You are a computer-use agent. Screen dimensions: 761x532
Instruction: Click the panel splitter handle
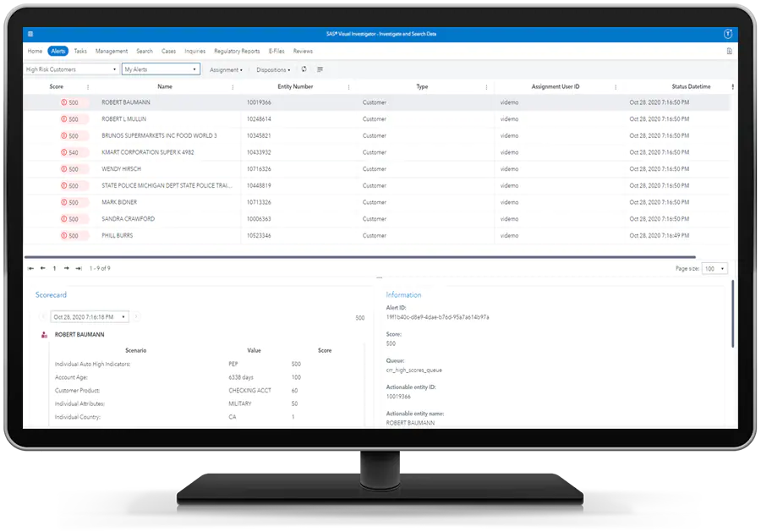(x=380, y=277)
